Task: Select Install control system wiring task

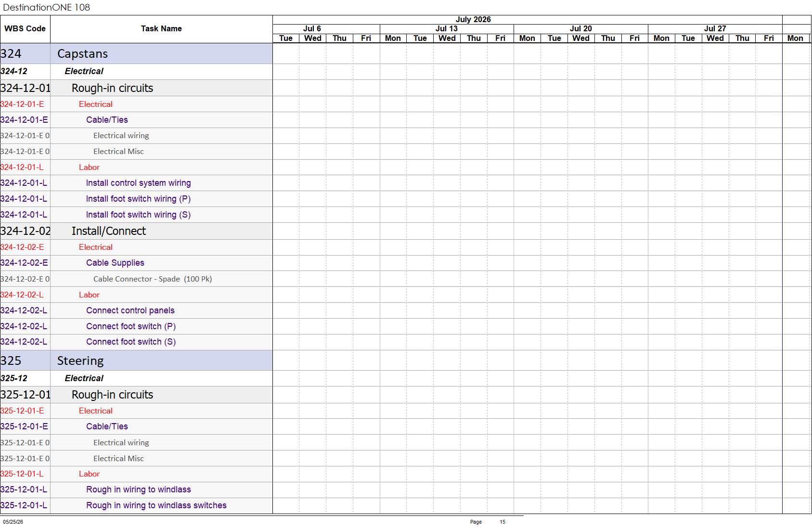Action: click(138, 183)
